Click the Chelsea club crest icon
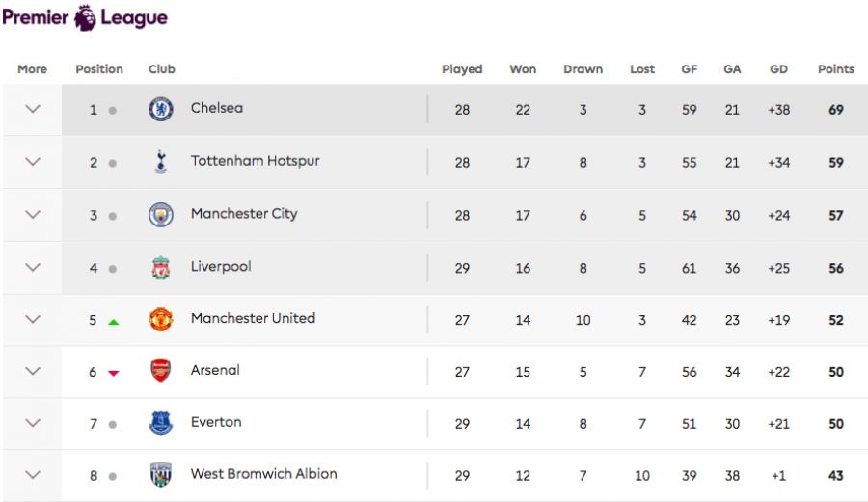The width and height of the screenshot is (868, 502). coord(161,109)
